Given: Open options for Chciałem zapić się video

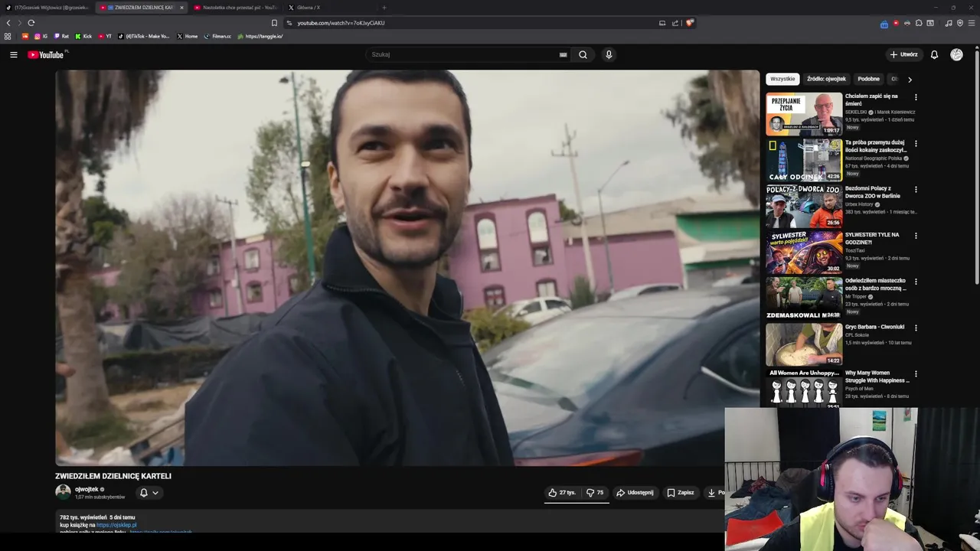Looking at the screenshot, I should point(916,97).
